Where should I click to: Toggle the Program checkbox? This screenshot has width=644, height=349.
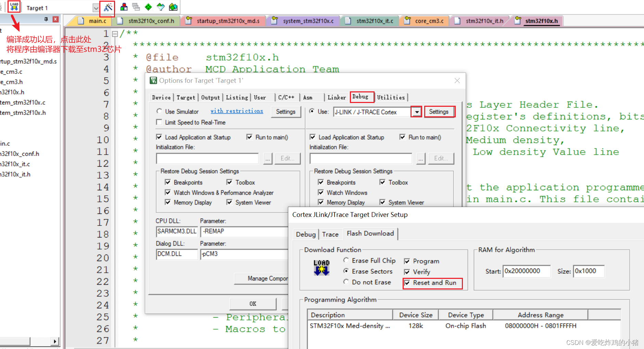[407, 261]
